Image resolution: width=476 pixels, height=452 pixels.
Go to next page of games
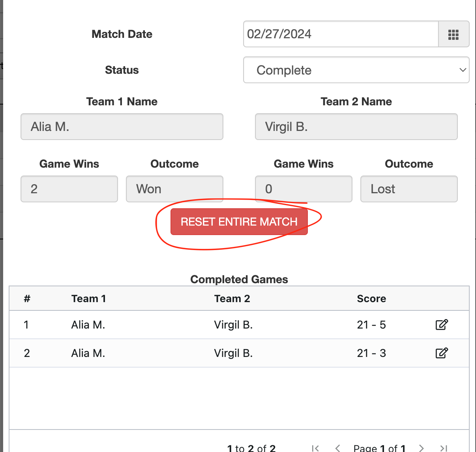tap(422, 448)
